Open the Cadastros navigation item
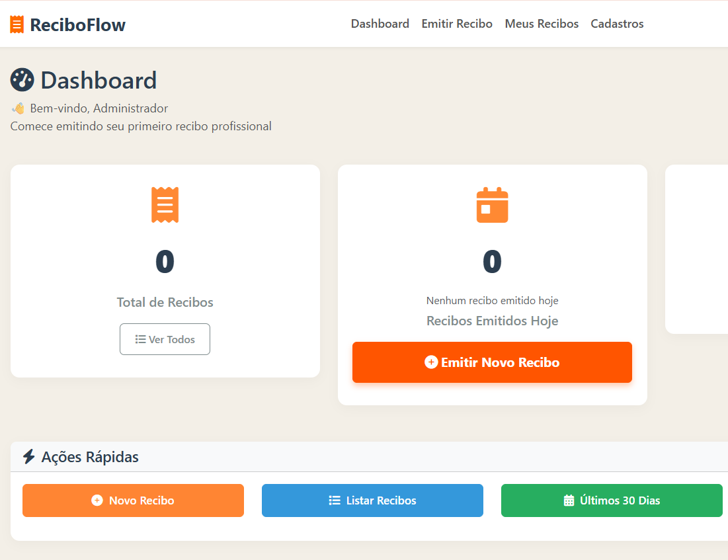This screenshot has height=560, width=728. (x=616, y=23)
